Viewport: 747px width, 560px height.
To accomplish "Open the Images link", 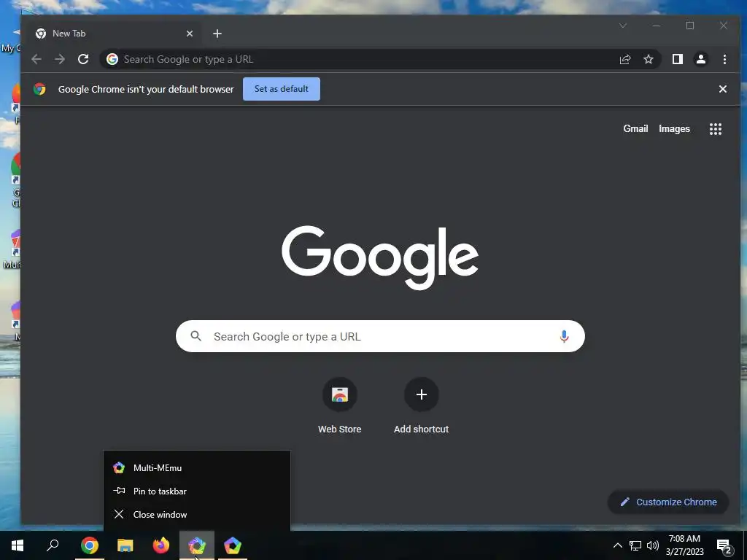I will pos(674,128).
